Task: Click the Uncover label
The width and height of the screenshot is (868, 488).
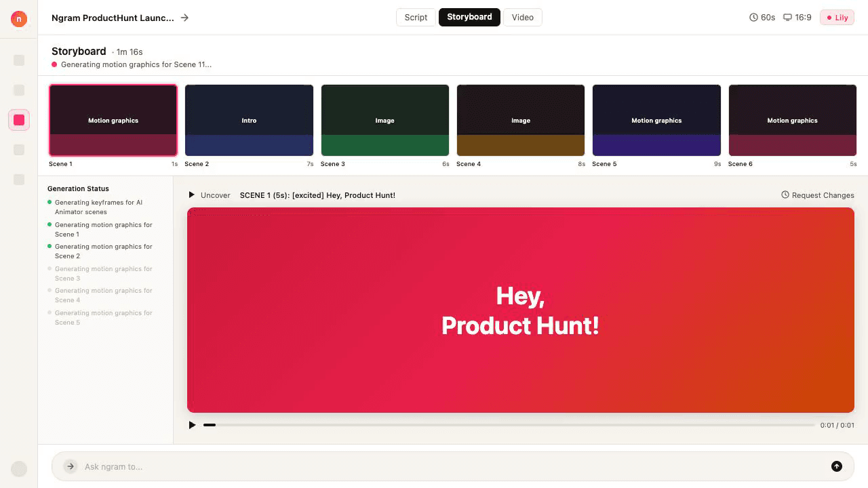Action: tap(216, 195)
